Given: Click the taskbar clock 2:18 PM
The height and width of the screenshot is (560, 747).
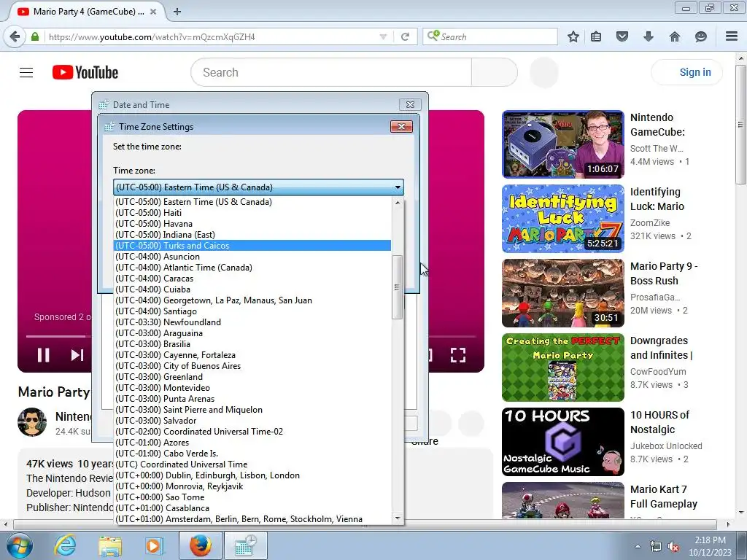Looking at the screenshot, I should (x=710, y=546).
